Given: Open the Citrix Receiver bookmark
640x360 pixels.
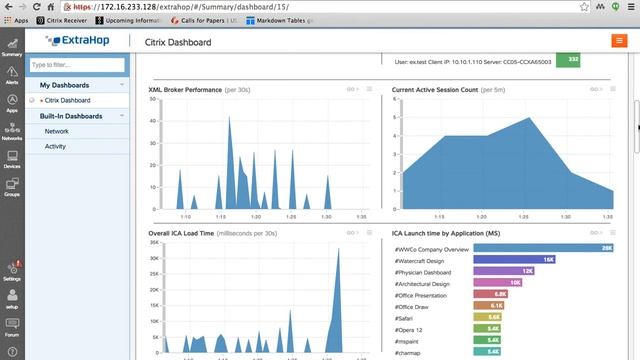Looking at the screenshot, I should click(x=62, y=20).
